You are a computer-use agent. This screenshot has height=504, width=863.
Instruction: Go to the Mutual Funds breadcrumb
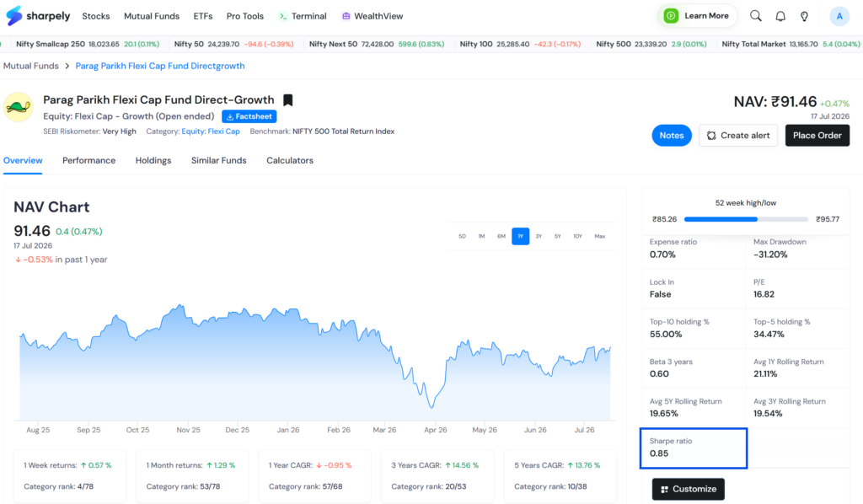tap(31, 66)
